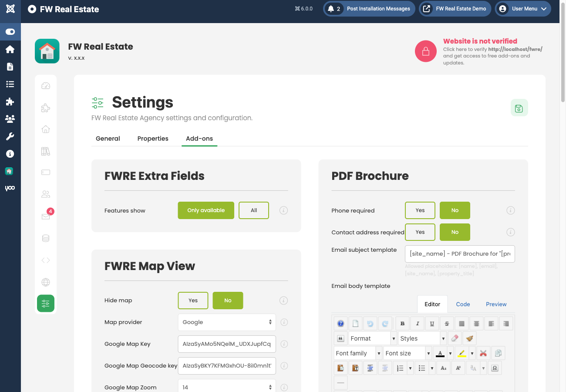
Task: Open the Map provider dropdown
Action: (226, 322)
